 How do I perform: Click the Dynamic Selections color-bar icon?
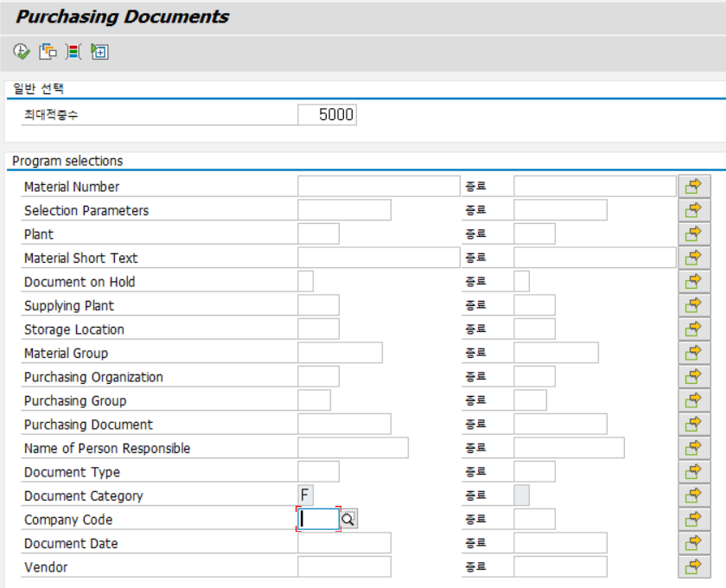[x=73, y=51]
